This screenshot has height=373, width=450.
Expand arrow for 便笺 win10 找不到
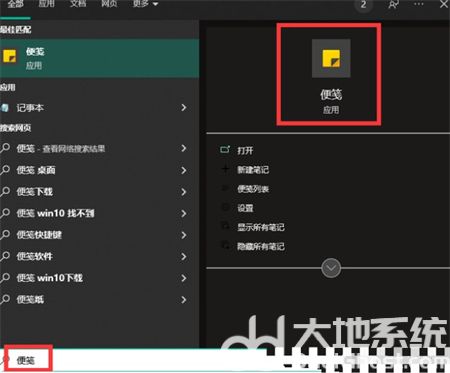[x=184, y=213]
